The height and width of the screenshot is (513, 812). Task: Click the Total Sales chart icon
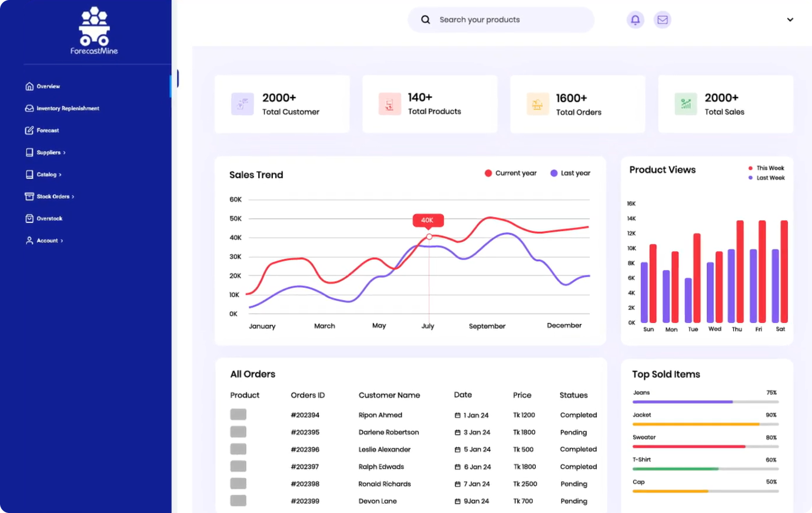pyautogui.click(x=686, y=104)
